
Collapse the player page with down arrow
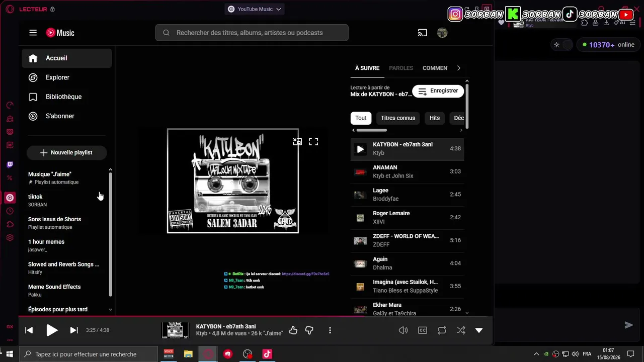click(x=479, y=330)
